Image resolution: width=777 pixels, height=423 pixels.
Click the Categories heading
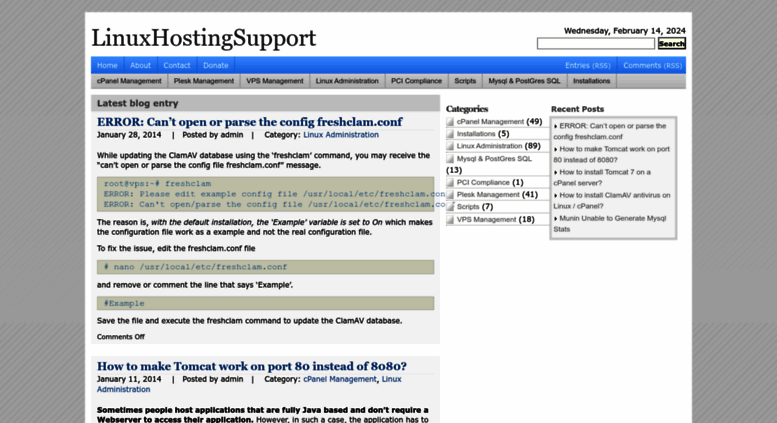tap(467, 109)
